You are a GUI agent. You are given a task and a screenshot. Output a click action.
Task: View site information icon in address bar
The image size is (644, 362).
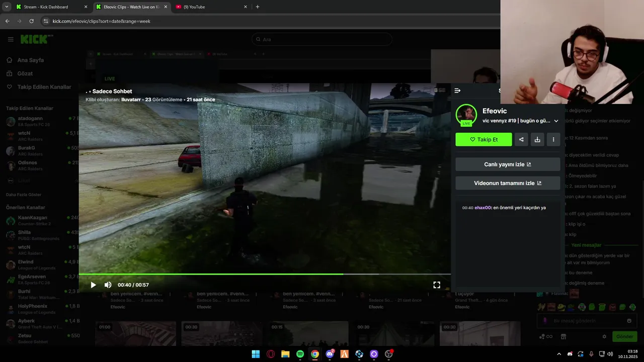[46, 21]
